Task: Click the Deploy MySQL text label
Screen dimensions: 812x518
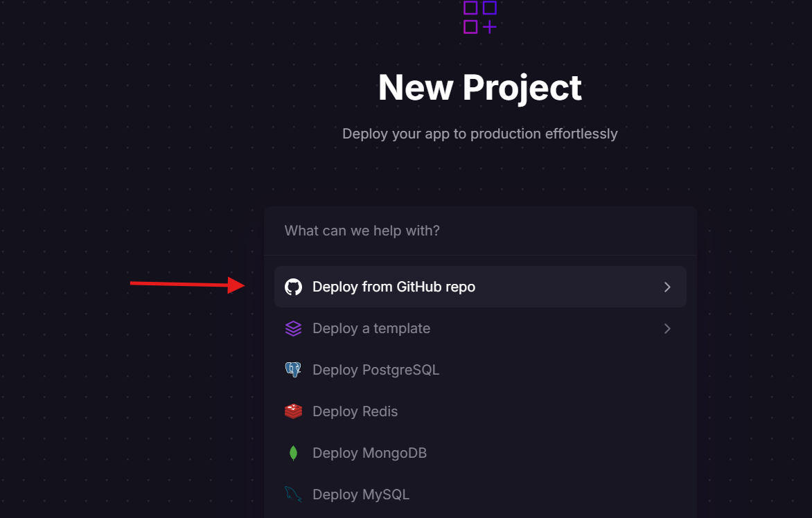Action: tap(361, 494)
